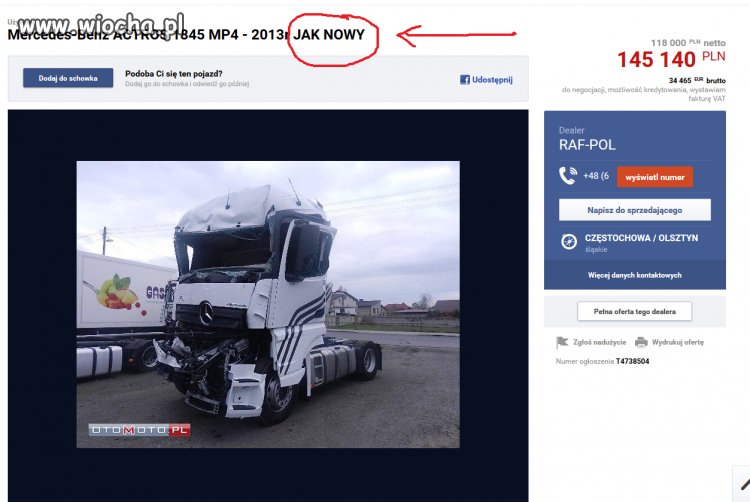Click the flag icon for Zgłoś nadużycie
The width and height of the screenshot is (750, 502).
(562, 342)
